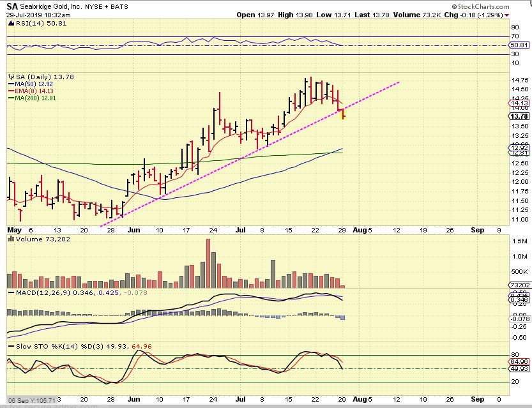Click the 29-Jul-2019 10:32am timestamp
The width and height of the screenshot is (532, 408).
click(x=39, y=15)
